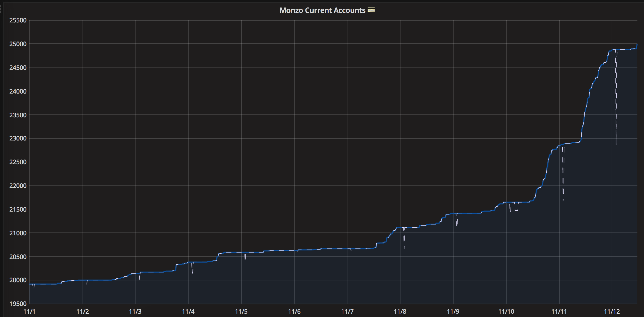This screenshot has width=644, height=317.
Task: Click the 11/9 date label on x-axis
Action: tap(453, 312)
